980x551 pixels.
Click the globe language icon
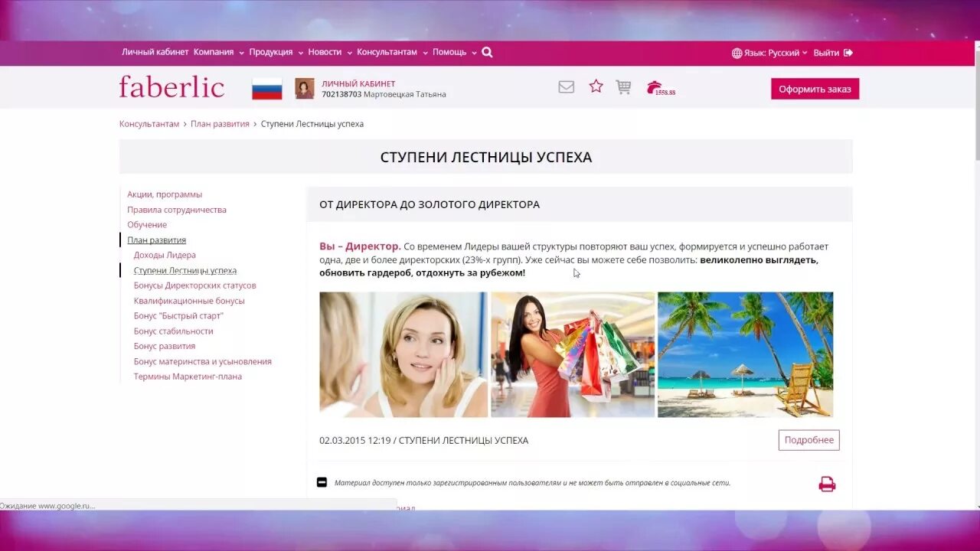click(x=737, y=53)
